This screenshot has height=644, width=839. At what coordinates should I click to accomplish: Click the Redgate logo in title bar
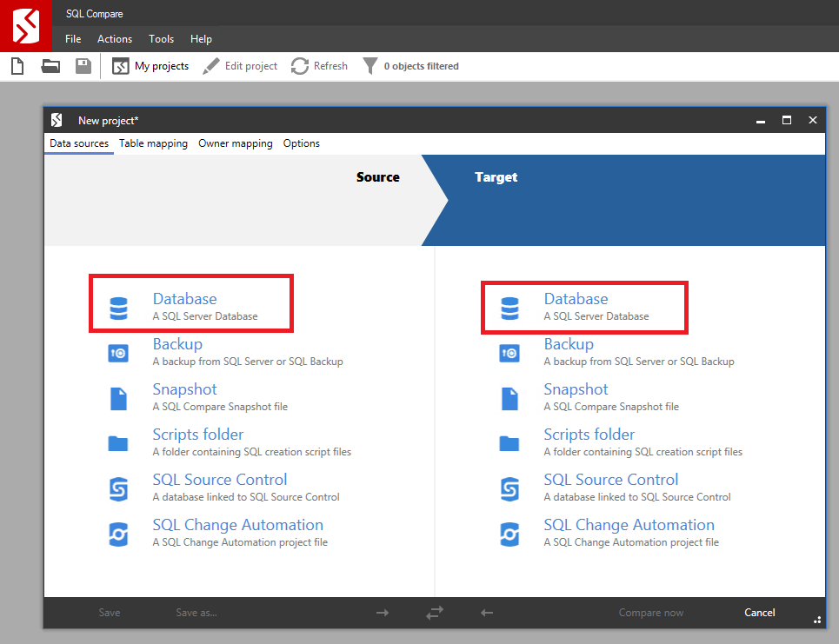26,26
